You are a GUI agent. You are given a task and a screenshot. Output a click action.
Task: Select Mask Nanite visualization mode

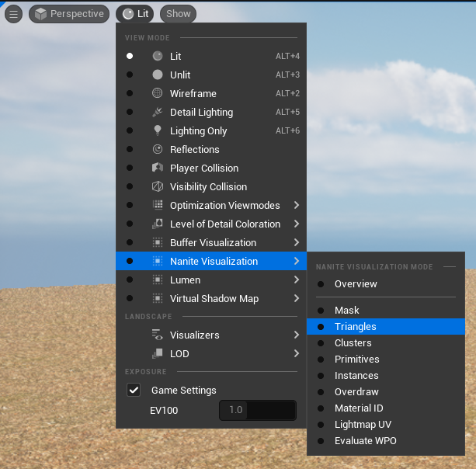(386, 311)
